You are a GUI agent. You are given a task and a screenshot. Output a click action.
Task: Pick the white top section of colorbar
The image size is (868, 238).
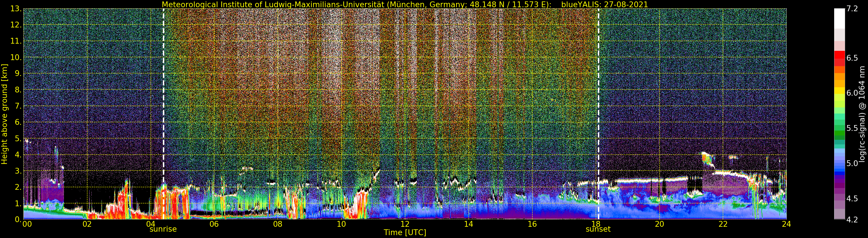pos(839,18)
